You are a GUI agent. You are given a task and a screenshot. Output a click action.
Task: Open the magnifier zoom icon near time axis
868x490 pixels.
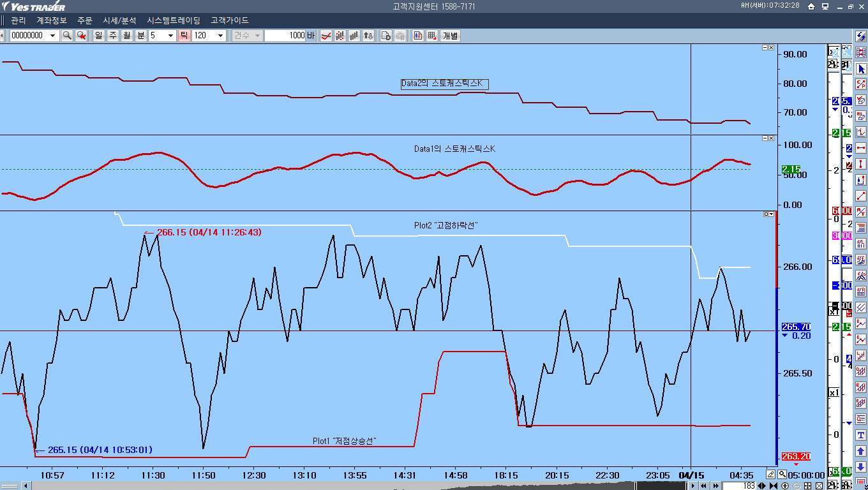pyautogui.click(x=782, y=475)
